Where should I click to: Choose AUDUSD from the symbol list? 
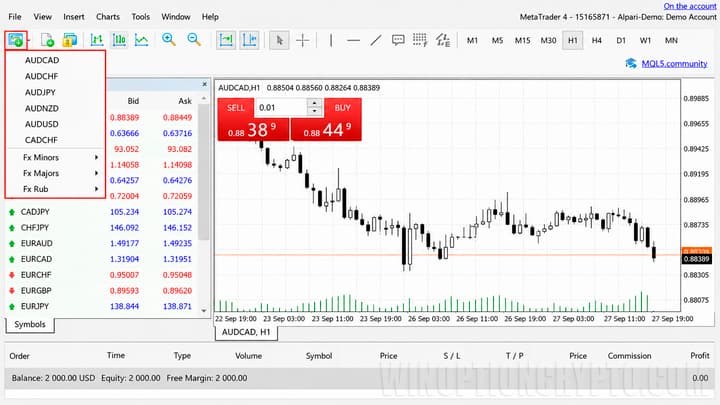tap(42, 124)
